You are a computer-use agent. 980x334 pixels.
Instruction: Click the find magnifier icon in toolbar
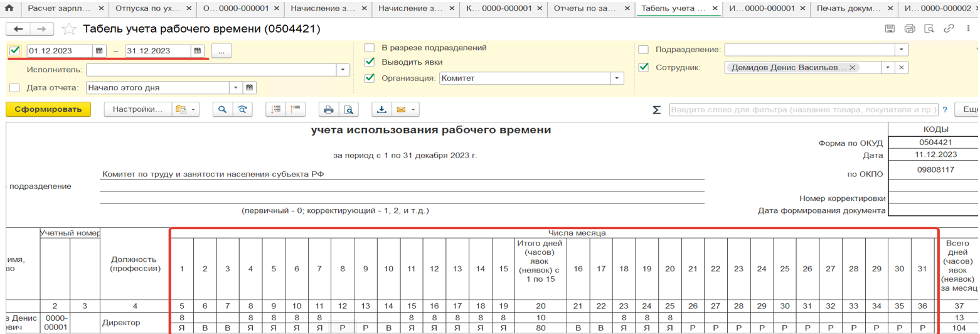coord(222,110)
